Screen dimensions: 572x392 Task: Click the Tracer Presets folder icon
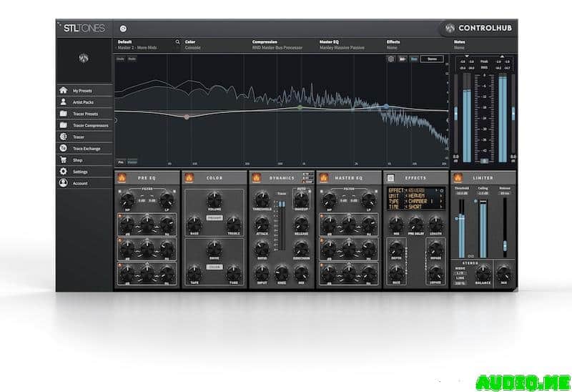coord(64,114)
